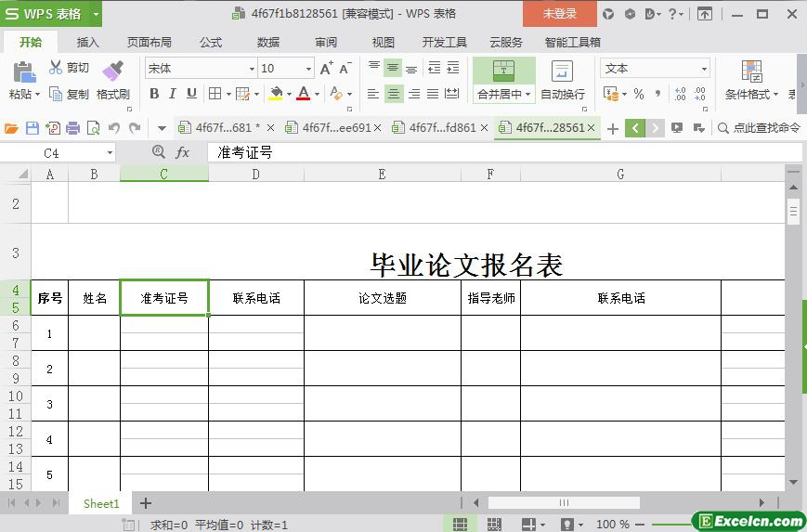Click the Wrap Text (自动换行) icon

pos(562,72)
